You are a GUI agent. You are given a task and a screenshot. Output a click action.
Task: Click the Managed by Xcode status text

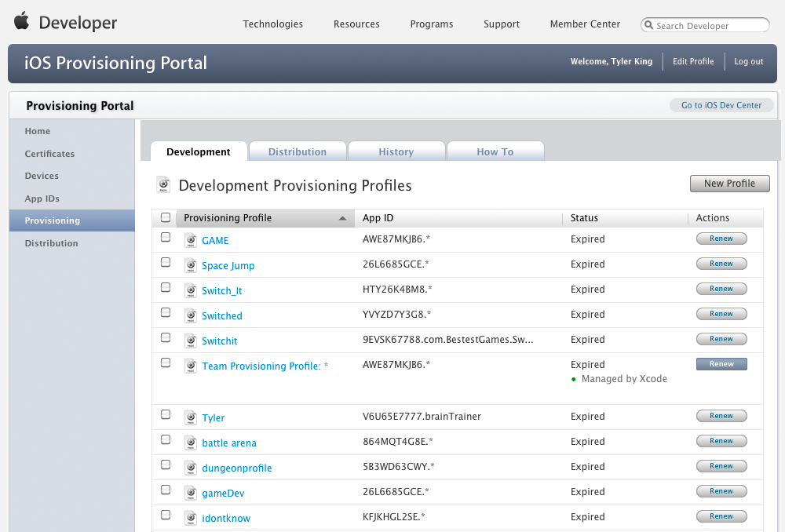(624, 378)
